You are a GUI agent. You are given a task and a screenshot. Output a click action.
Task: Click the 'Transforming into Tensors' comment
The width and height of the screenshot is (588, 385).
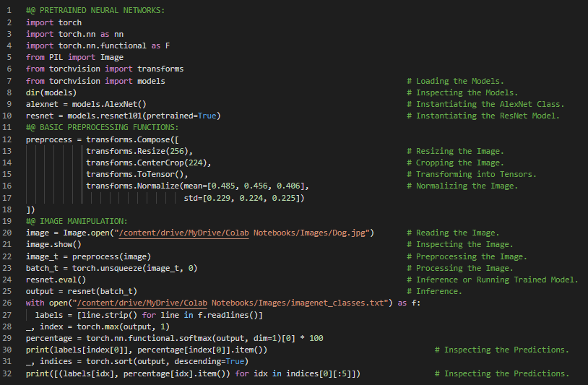476,174
